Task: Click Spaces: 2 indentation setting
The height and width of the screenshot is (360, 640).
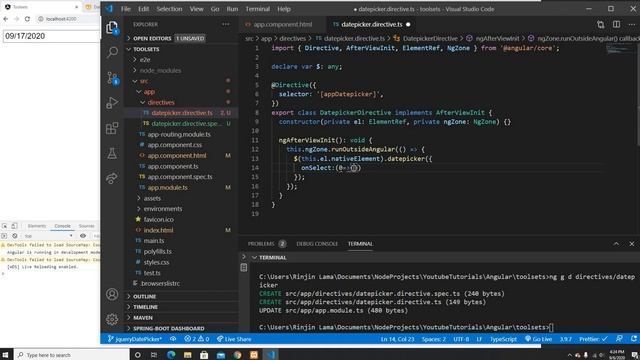Action: (433, 339)
